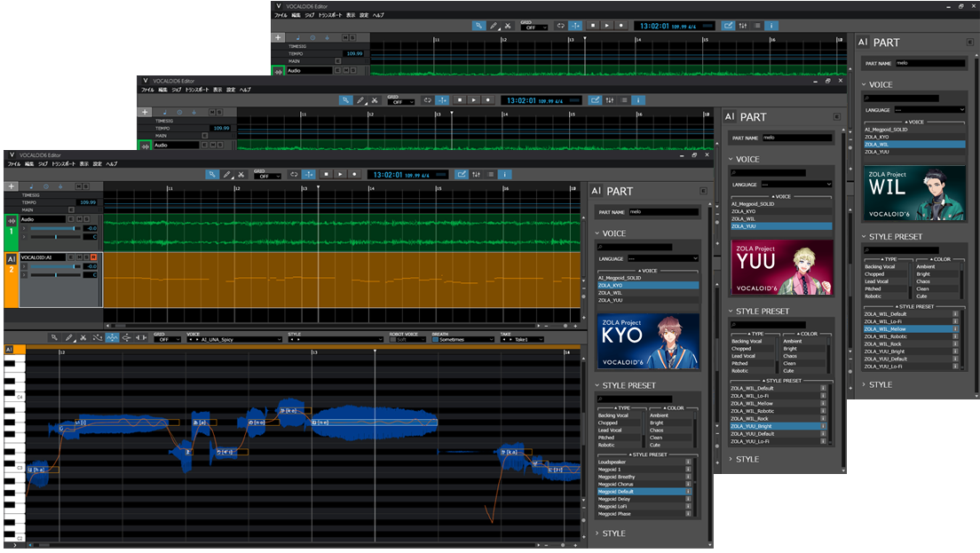Viewport: 980px width, 553px height.
Task: Click the ZOLA Project WIL voice banner
Action: 915,194
